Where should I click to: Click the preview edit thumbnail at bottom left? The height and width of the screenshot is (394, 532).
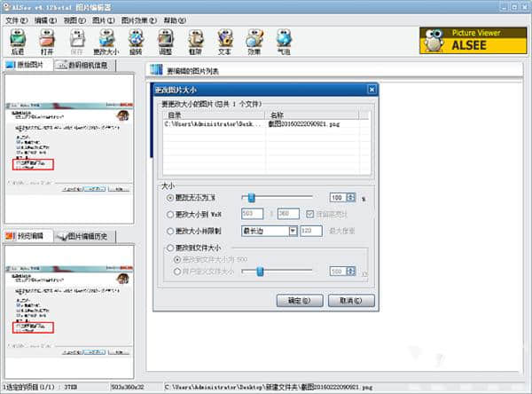click(69, 311)
